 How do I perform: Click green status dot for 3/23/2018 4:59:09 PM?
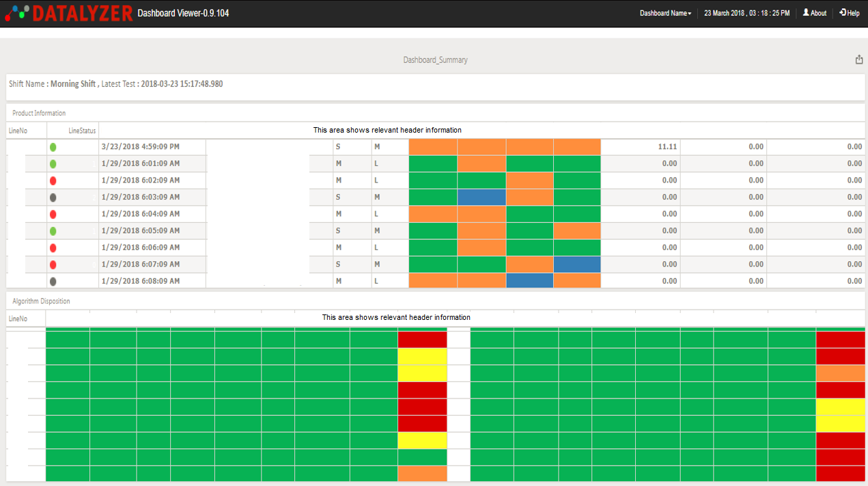click(53, 147)
